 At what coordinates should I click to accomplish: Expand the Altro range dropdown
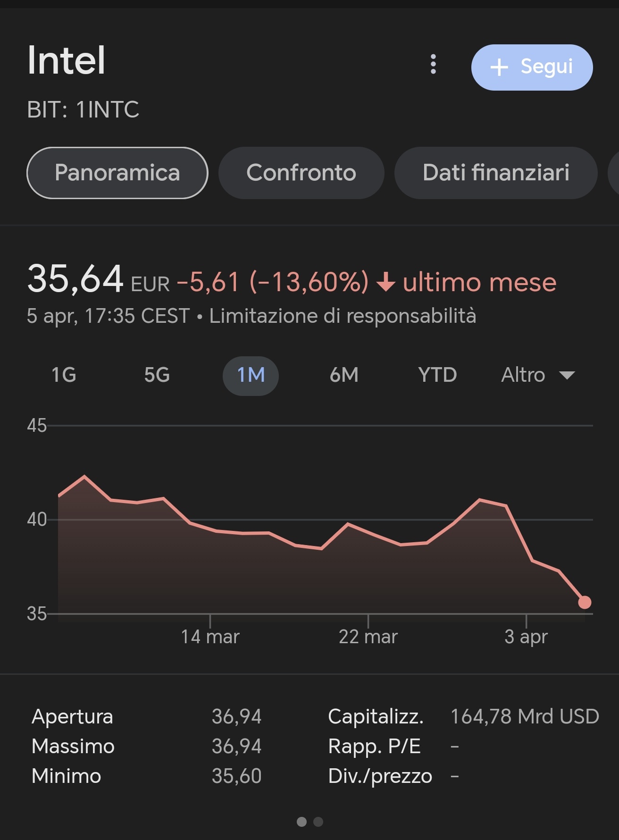coord(538,375)
